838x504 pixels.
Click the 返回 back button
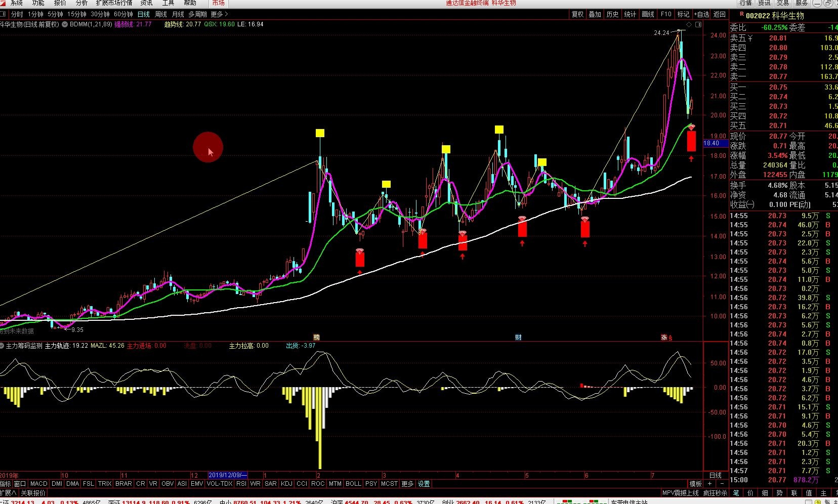click(720, 14)
